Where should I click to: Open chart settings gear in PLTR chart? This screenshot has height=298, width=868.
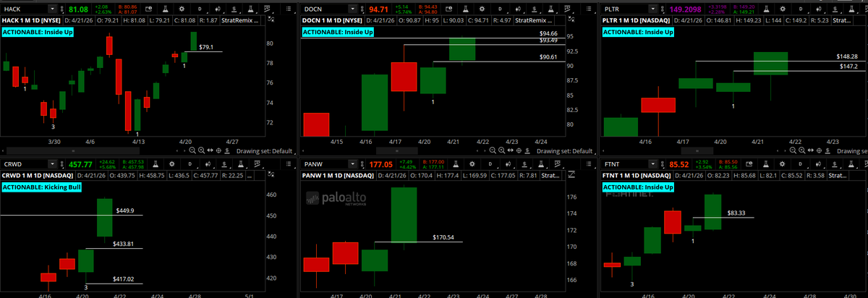(783, 9)
